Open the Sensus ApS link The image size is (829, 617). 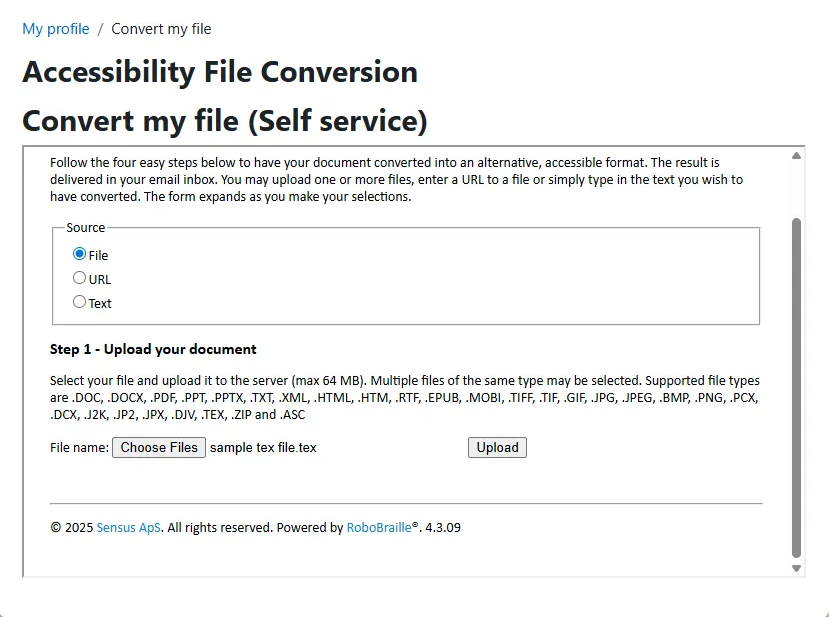tap(128, 527)
